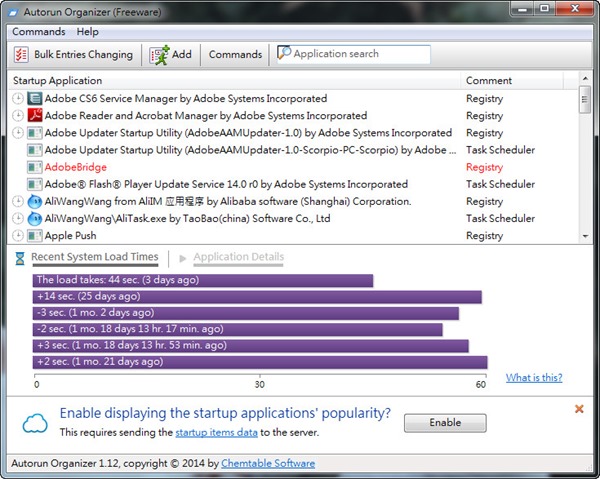Screen dimensions: 600x479
Task: Click the Add toolbar button
Action: coord(171,55)
